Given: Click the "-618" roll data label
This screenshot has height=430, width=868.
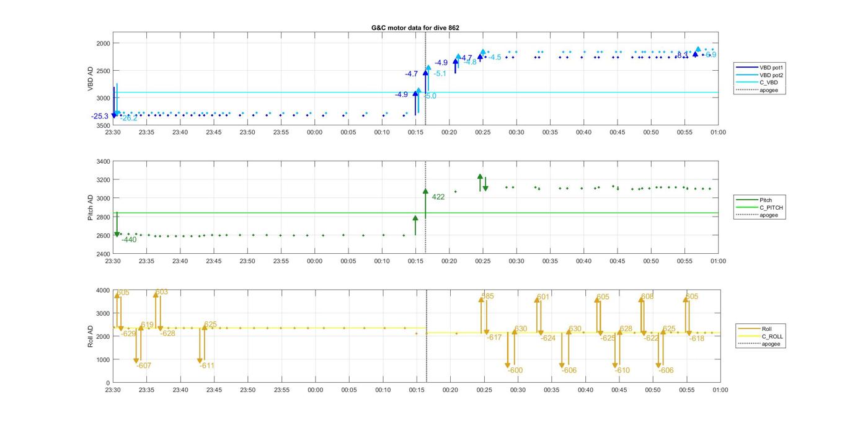Looking at the screenshot, I should pyautogui.click(x=697, y=338).
